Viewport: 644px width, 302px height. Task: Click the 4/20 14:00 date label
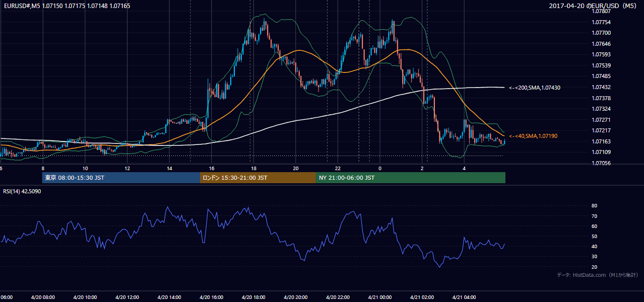click(169, 297)
